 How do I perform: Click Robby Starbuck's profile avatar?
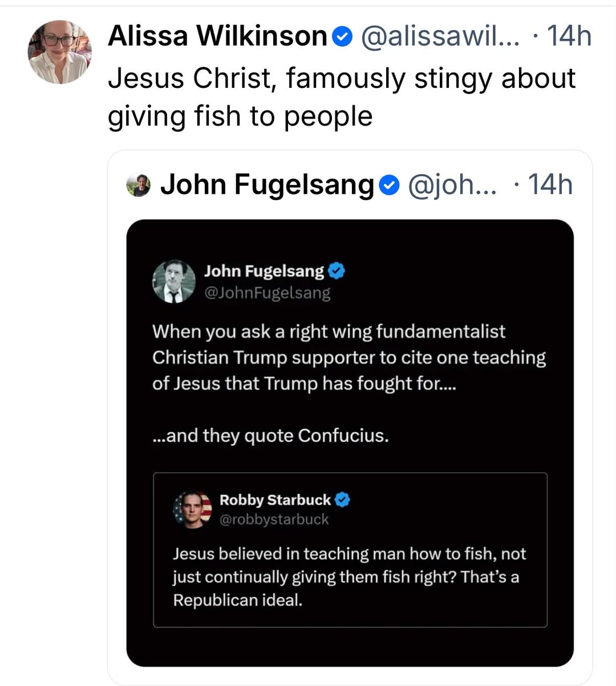(193, 509)
